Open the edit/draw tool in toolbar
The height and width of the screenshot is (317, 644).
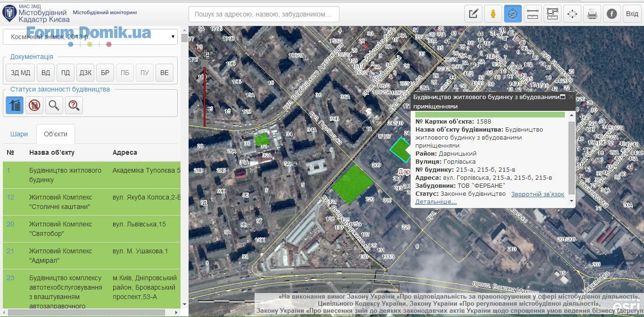(473, 14)
